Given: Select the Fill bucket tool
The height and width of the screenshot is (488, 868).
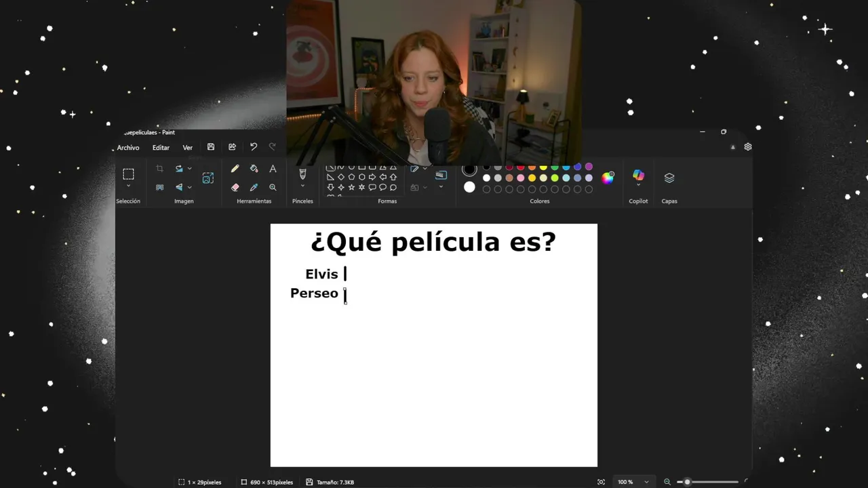Looking at the screenshot, I should [254, 168].
